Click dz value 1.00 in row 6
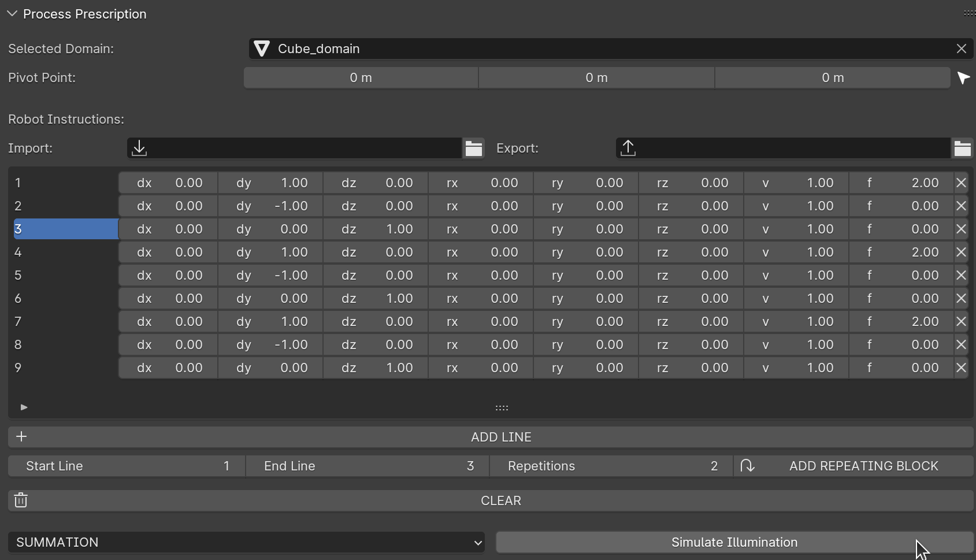The height and width of the screenshot is (560, 976). pyautogui.click(x=376, y=299)
